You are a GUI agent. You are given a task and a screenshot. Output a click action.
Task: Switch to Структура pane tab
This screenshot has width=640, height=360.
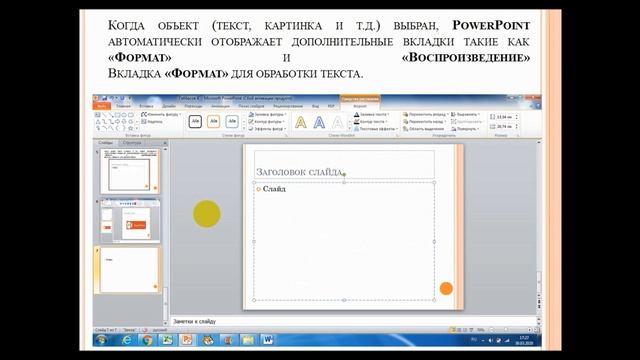coord(132,143)
